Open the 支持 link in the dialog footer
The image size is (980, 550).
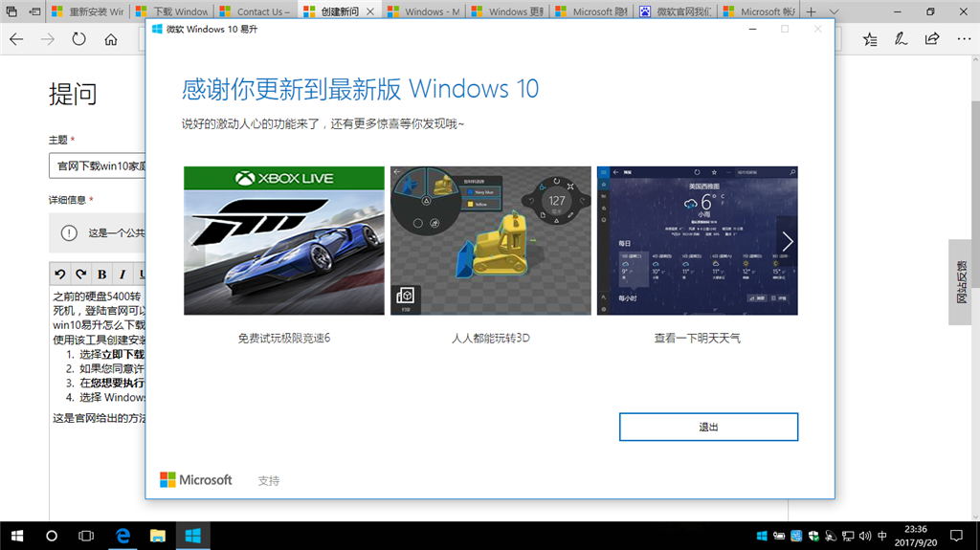[269, 480]
